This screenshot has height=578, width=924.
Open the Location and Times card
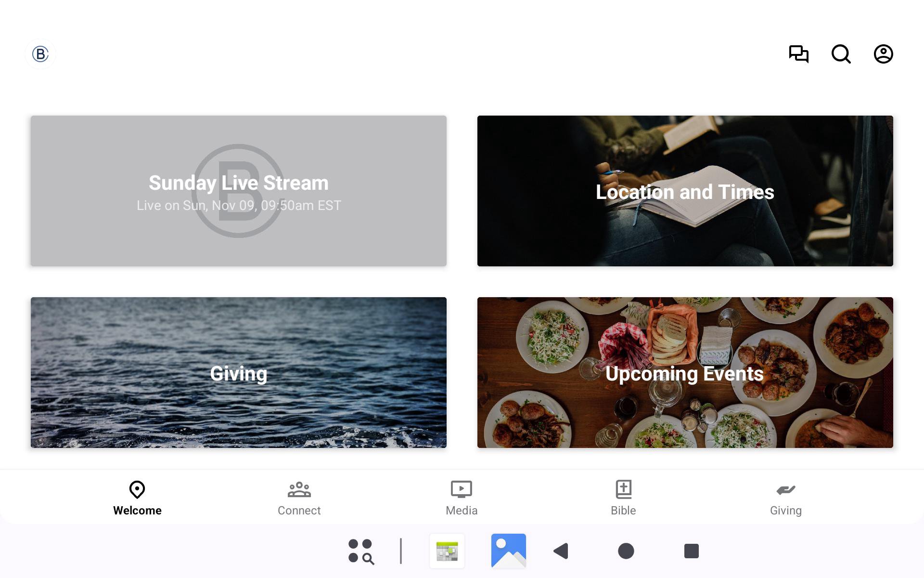click(x=685, y=191)
